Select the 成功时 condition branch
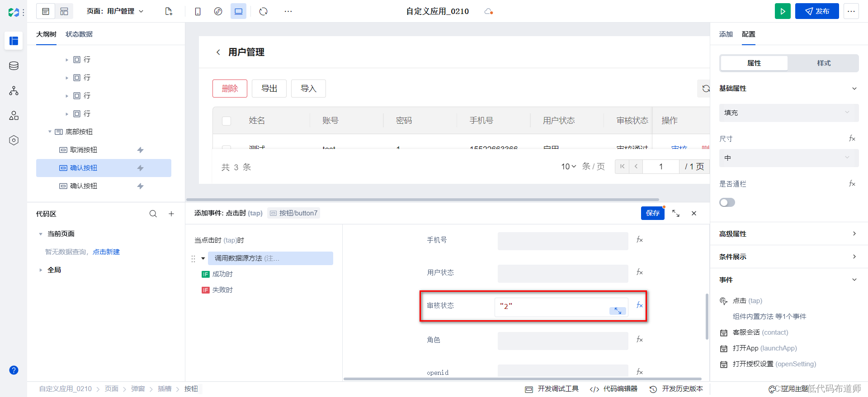The height and width of the screenshot is (397, 868). pyautogui.click(x=217, y=274)
